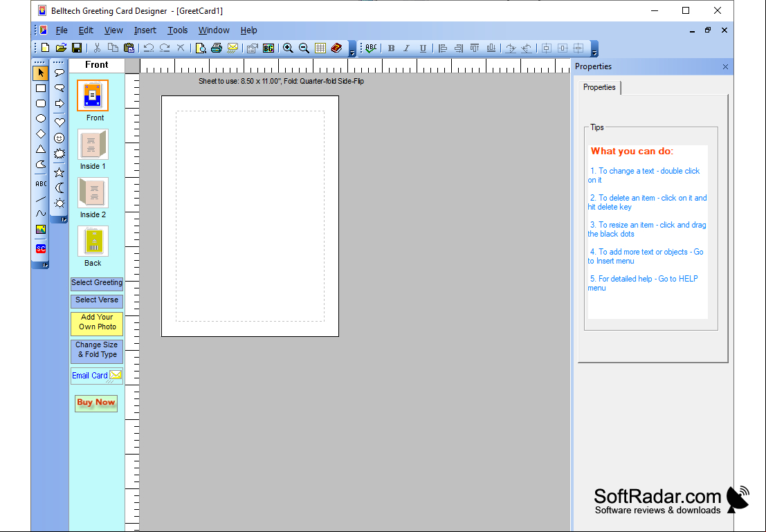Select the rounded rectangle tool
766x532 pixels.
[x=41, y=104]
